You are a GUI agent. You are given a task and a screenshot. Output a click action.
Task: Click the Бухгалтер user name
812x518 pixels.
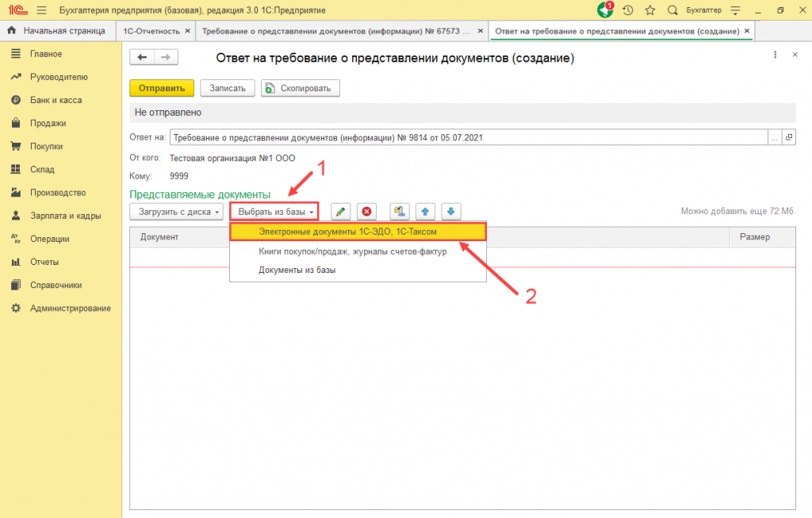pos(704,10)
